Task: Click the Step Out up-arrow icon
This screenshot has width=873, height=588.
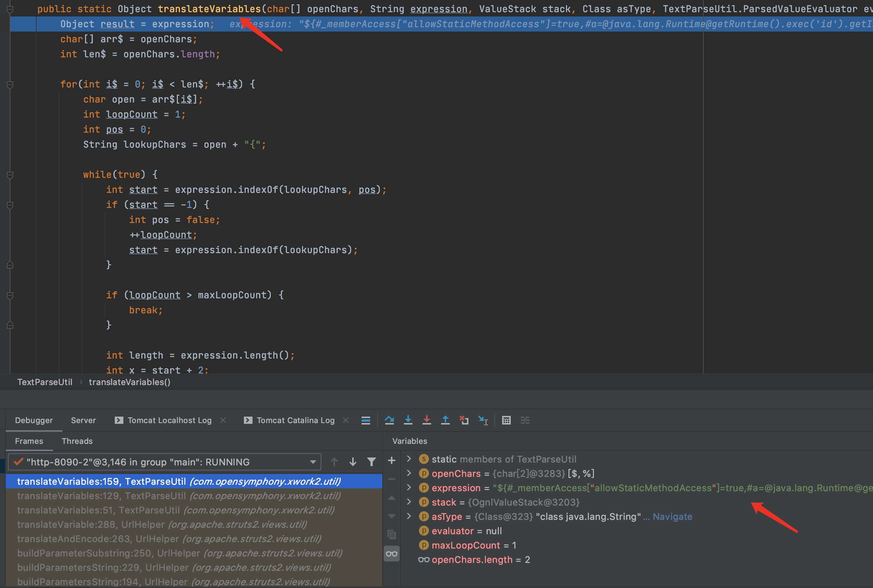Action: (x=445, y=420)
